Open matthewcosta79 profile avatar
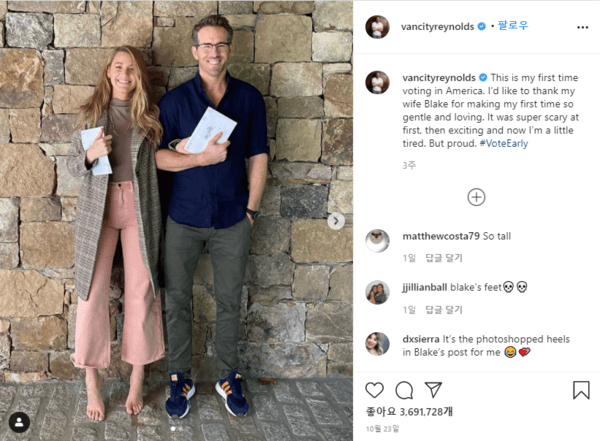The height and width of the screenshot is (441, 600). [377, 241]
